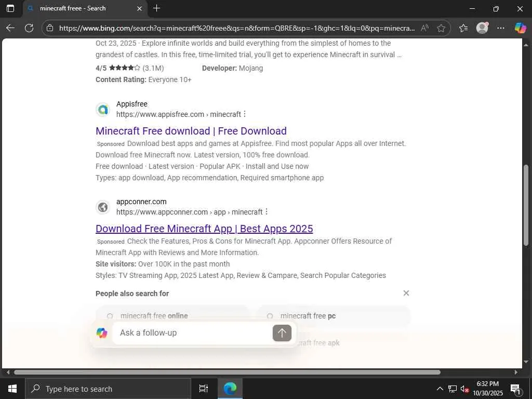532x399 pixels.
Task: Show hidden system tray icons chevron
Action: (440, 389)
